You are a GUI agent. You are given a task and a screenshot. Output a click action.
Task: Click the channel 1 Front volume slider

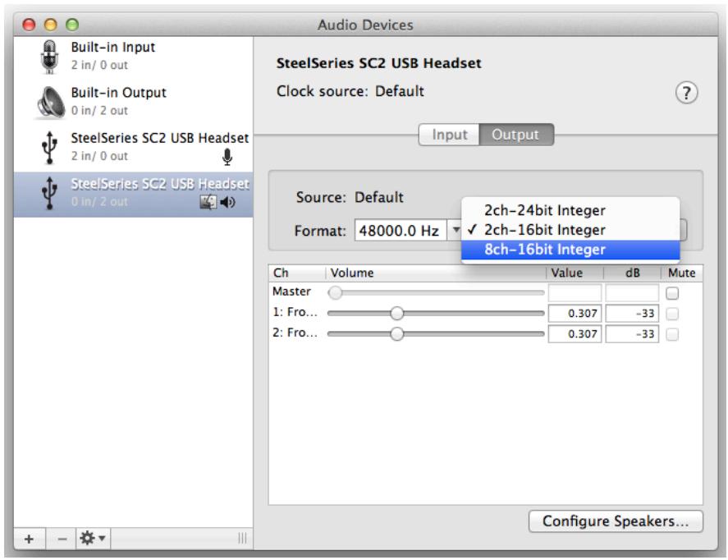436,314
